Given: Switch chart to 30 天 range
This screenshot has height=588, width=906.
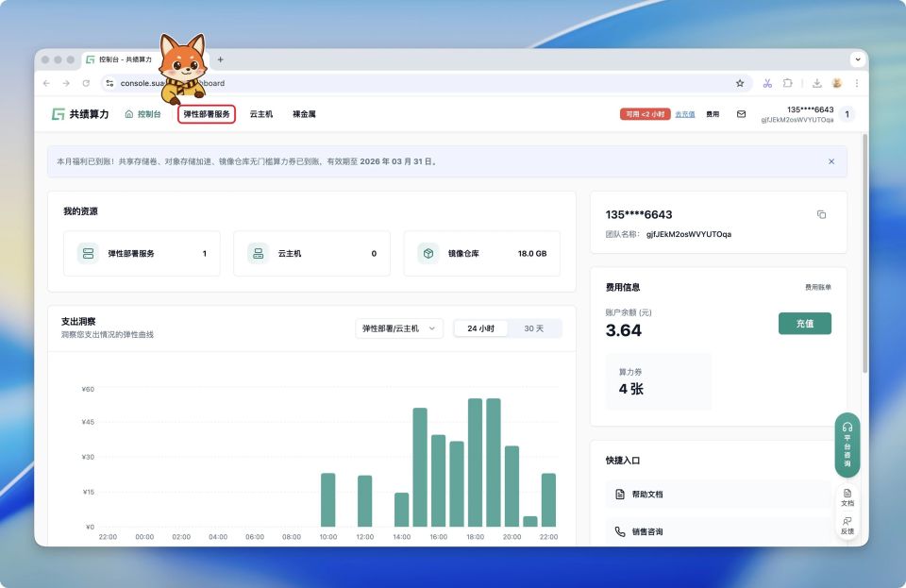Looking at the screenshot, I should click(534, 328).
